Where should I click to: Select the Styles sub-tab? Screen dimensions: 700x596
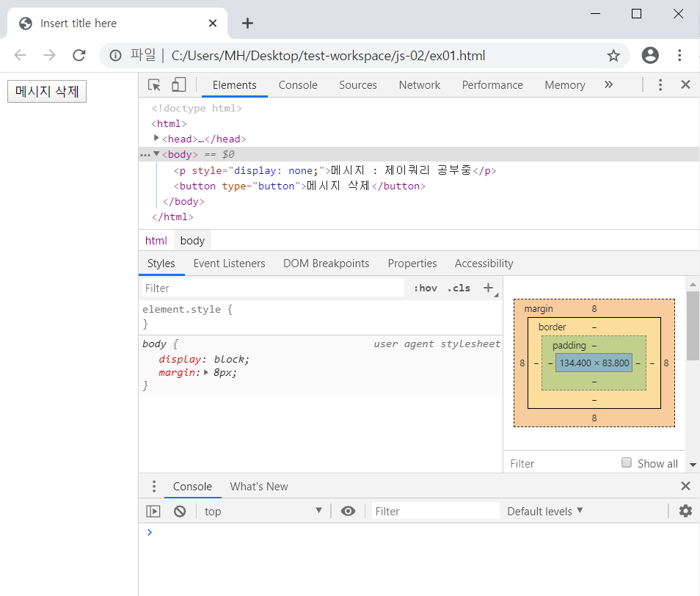tap(161, 264)
